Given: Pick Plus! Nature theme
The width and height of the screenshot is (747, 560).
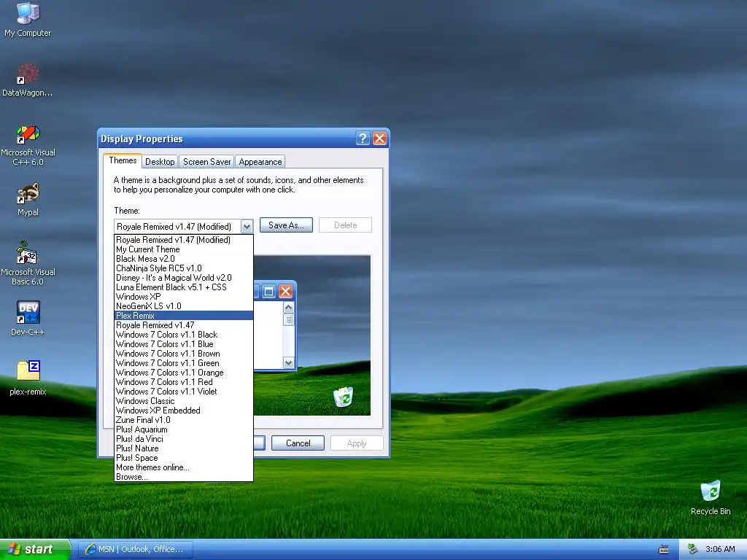Looking at the screenshot, I should 184,448.
